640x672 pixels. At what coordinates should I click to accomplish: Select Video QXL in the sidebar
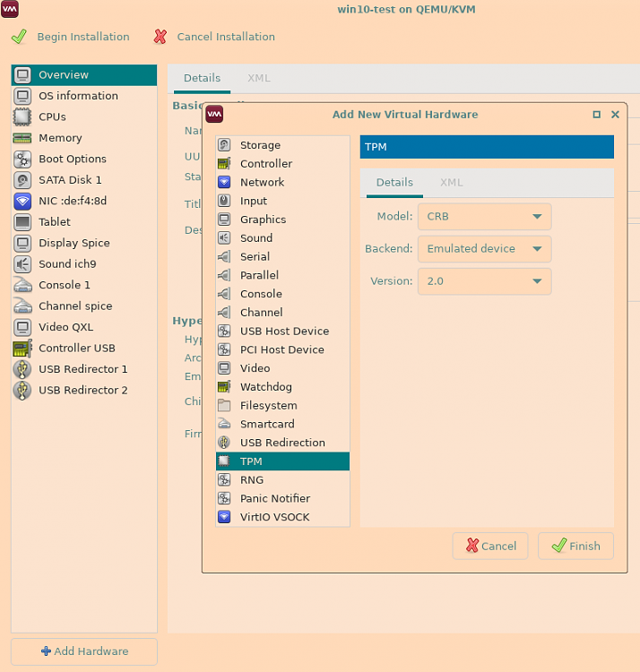click(x=84, y=327)
